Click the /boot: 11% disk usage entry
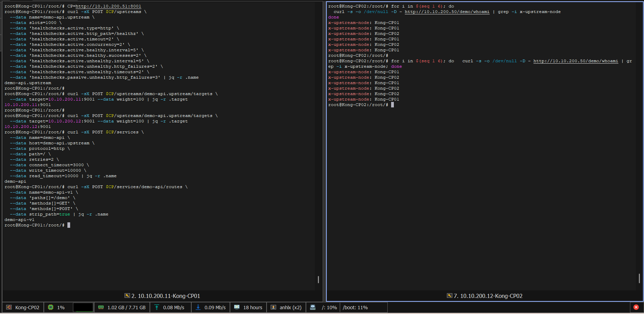Viewport: 644px width, 314px height. [356, 308]
